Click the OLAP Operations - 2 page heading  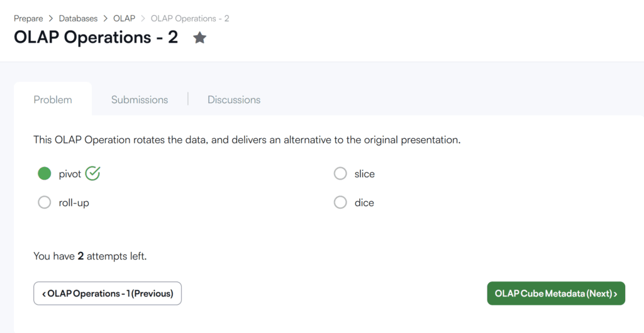click(96, 37)
